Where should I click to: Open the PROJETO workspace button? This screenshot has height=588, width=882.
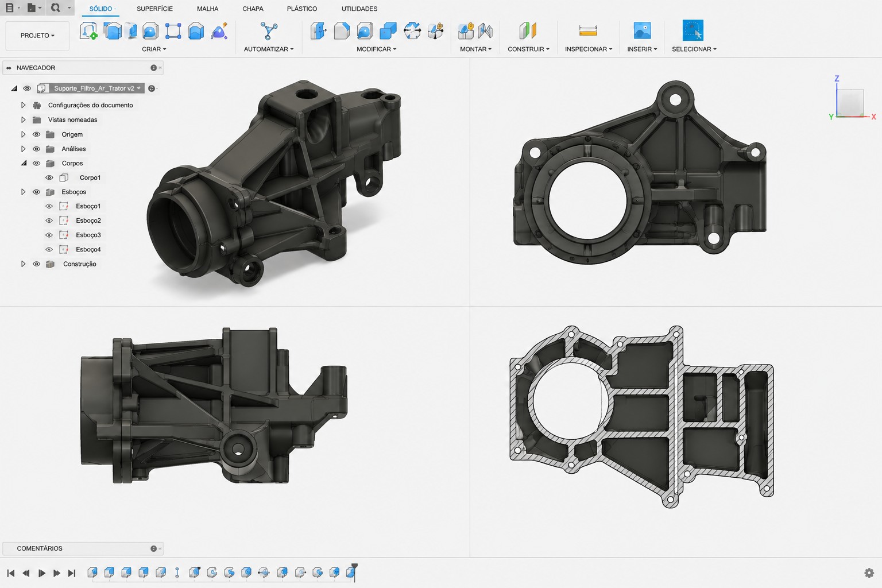coord(37,36)
